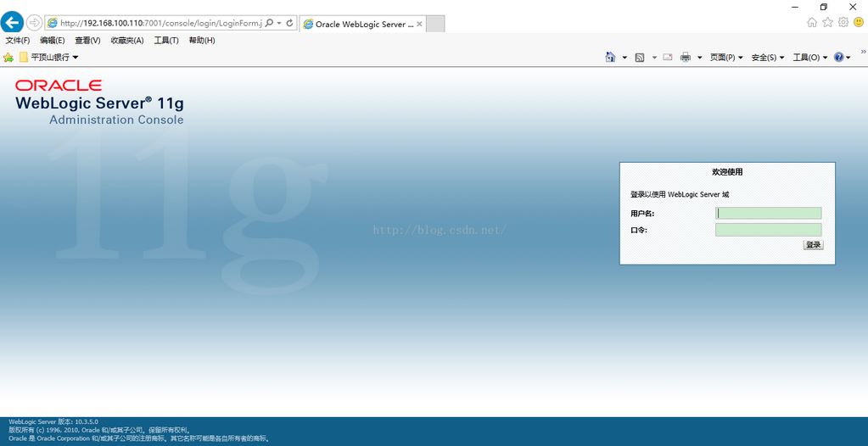Expand the feeds dropdown arrow
Screen dimensions: 868x446
tap(654, 58)
